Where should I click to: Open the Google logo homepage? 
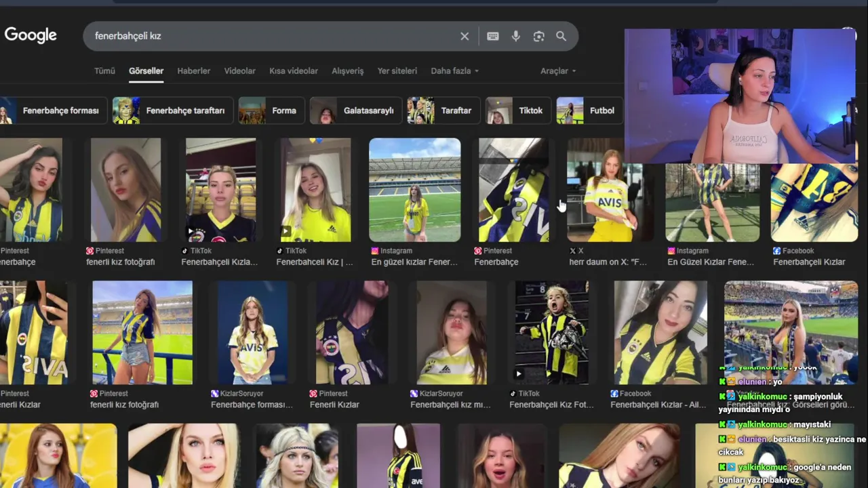31,35
